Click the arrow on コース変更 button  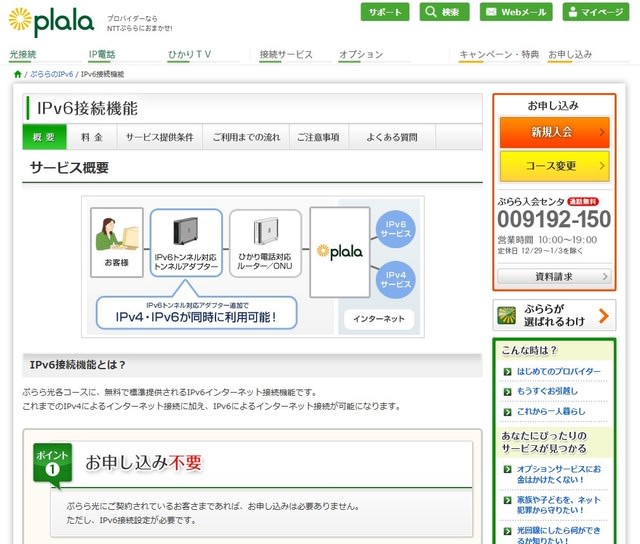click(602, 166)
